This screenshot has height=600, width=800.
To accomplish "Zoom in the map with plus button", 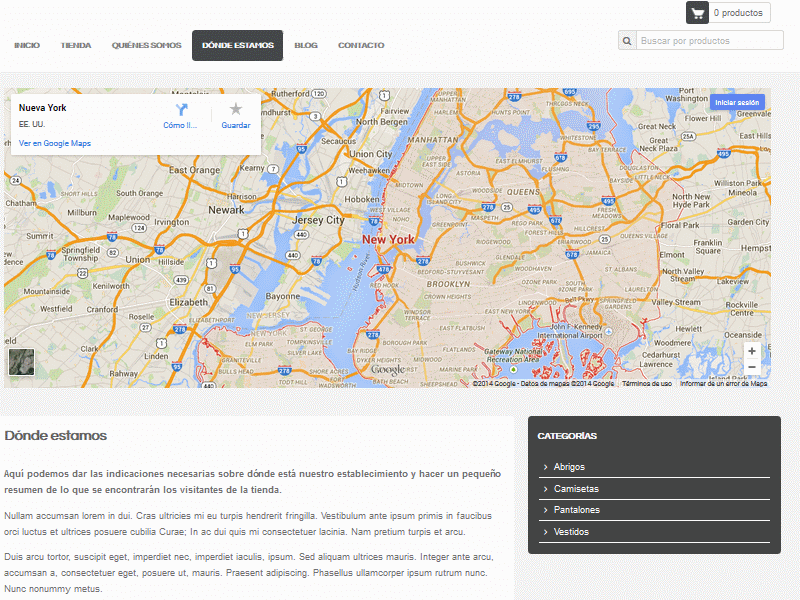I will [752, 351].
